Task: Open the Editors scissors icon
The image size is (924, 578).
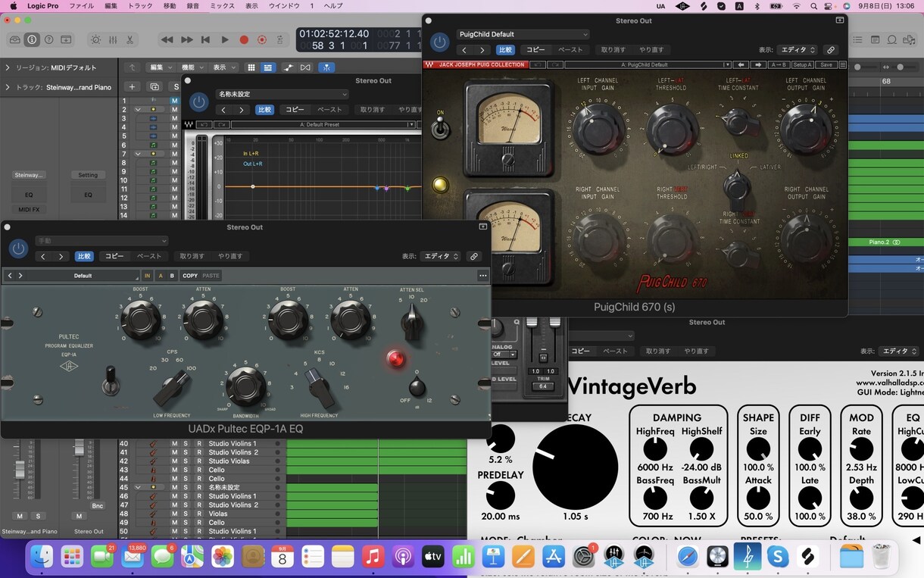Action: click(130, 39)
